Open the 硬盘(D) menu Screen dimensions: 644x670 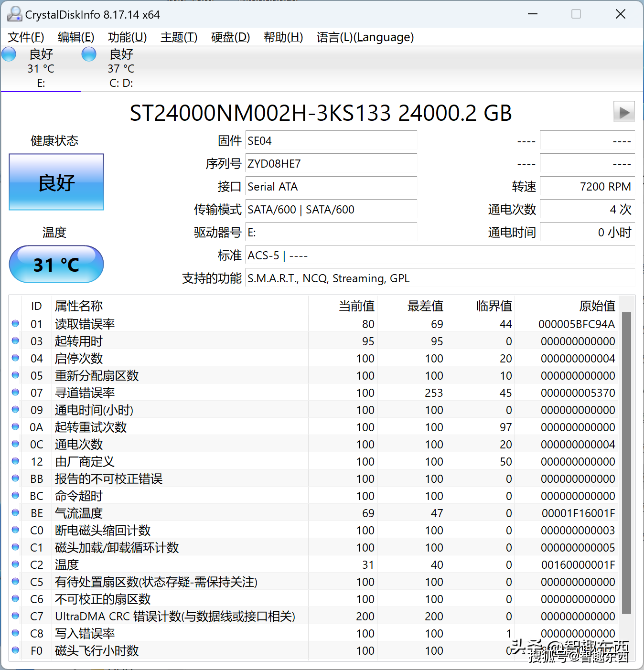tap(230, 37)
